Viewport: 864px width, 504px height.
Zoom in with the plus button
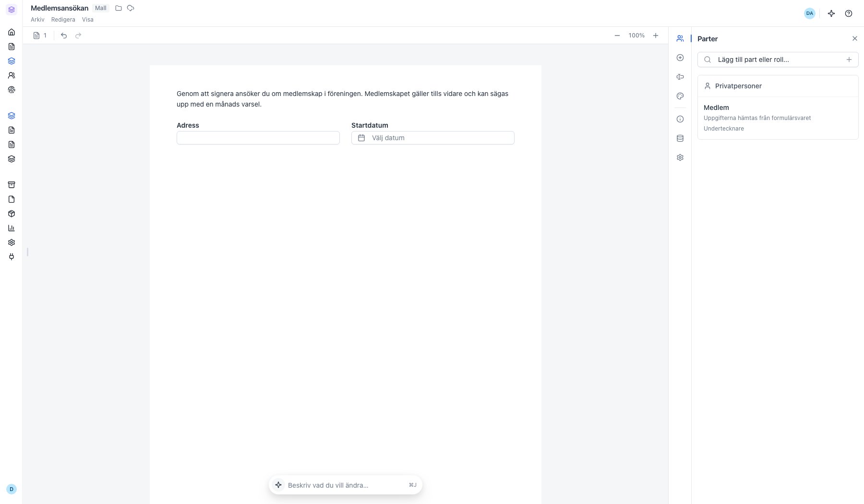(656, 36)
